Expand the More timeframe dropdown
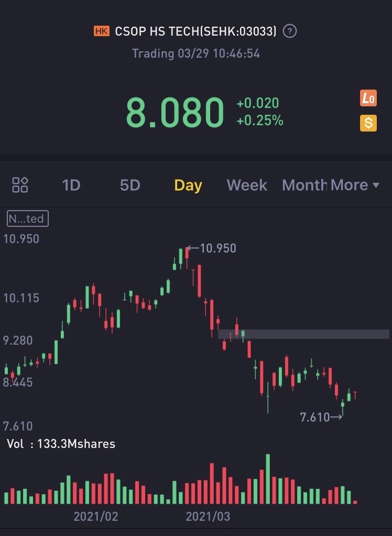 355,185
